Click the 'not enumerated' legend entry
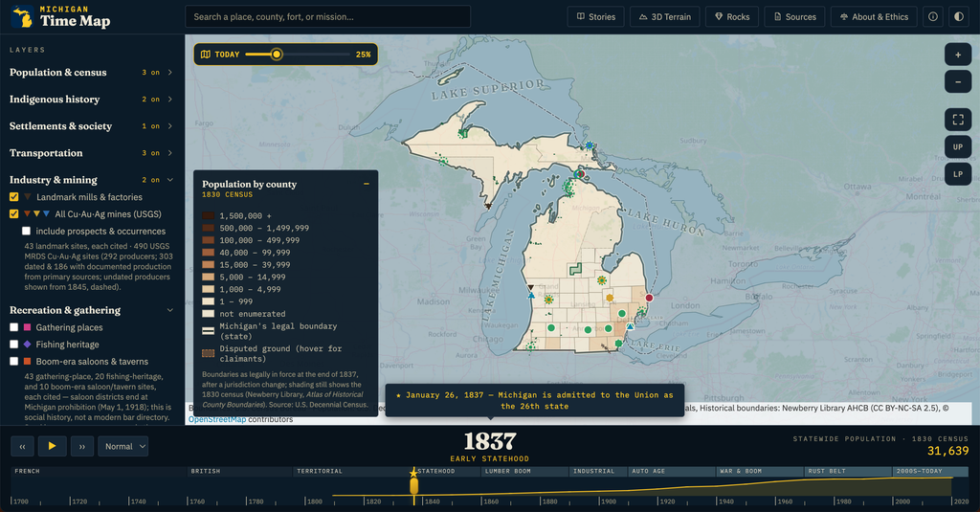Image resolution: width=980 pixels, height=512 pixels. click(252, 314)
